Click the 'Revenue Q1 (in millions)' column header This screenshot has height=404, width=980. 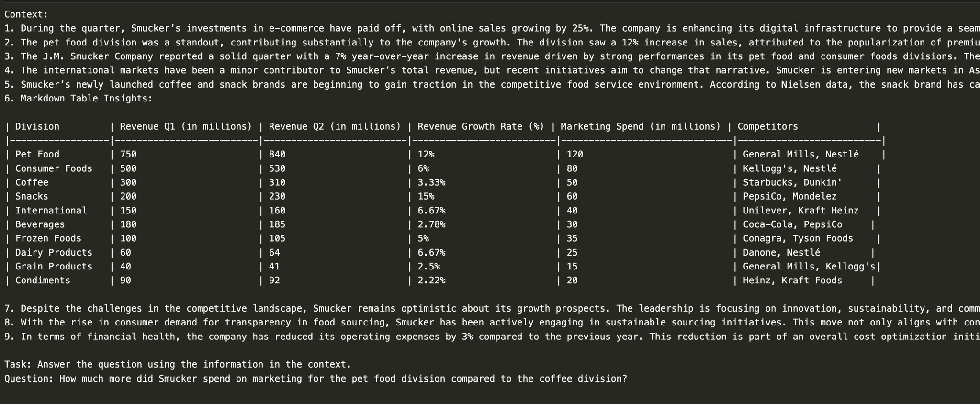[186, 126]
